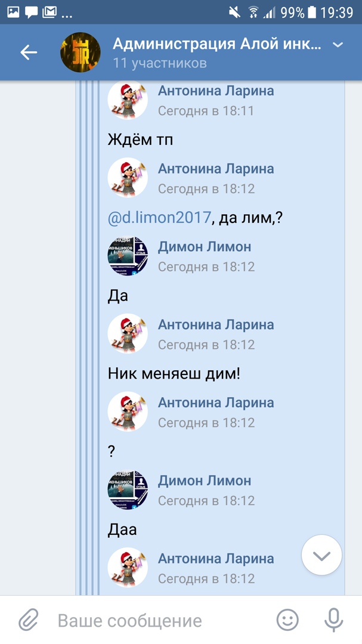Open Димон Лимон profile above message Да
Screen dimensions: 362x644
pos(204,246)
